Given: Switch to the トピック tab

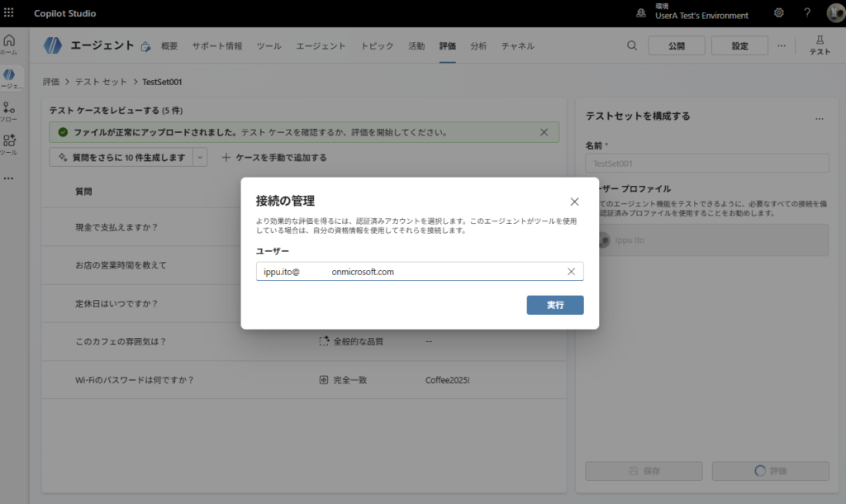Looking at the screenshot, I should pyautogui.click(x=377, y=46).
